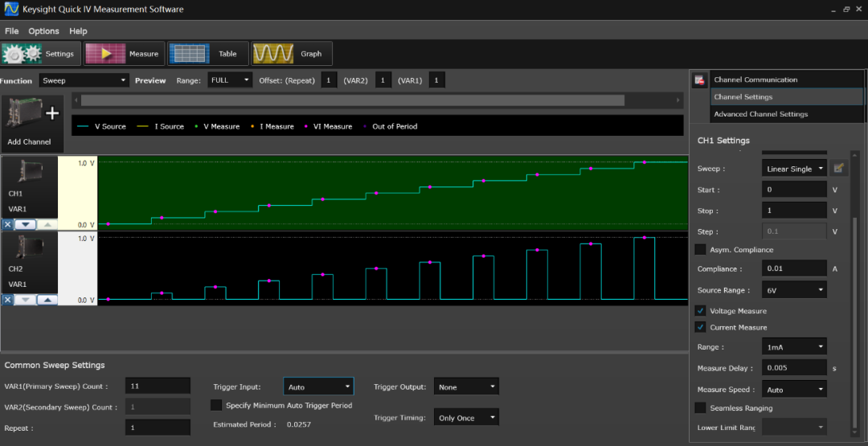Move CH1 up with the arrow button
868x446 pixels.
pos(47,225)
